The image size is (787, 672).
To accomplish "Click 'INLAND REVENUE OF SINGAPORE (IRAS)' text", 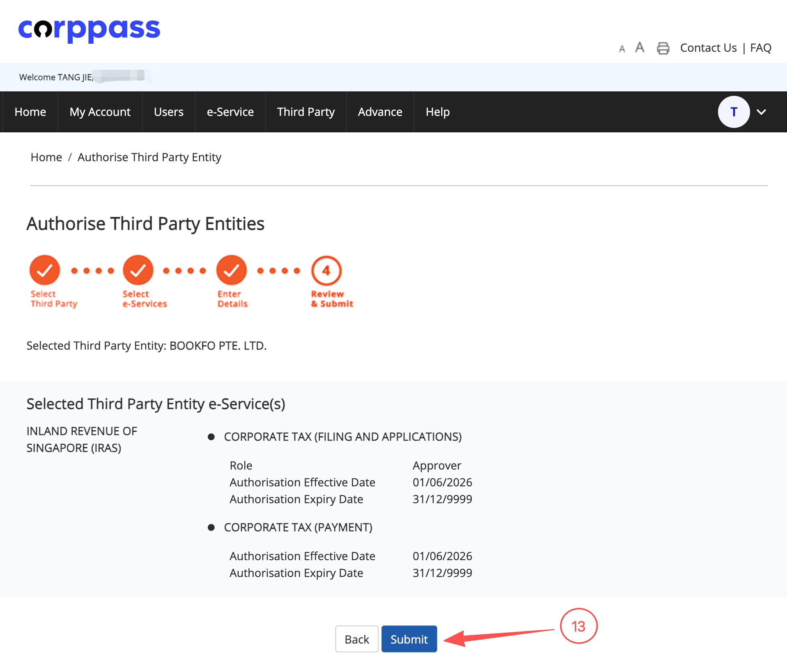I will tap(82, 439).
